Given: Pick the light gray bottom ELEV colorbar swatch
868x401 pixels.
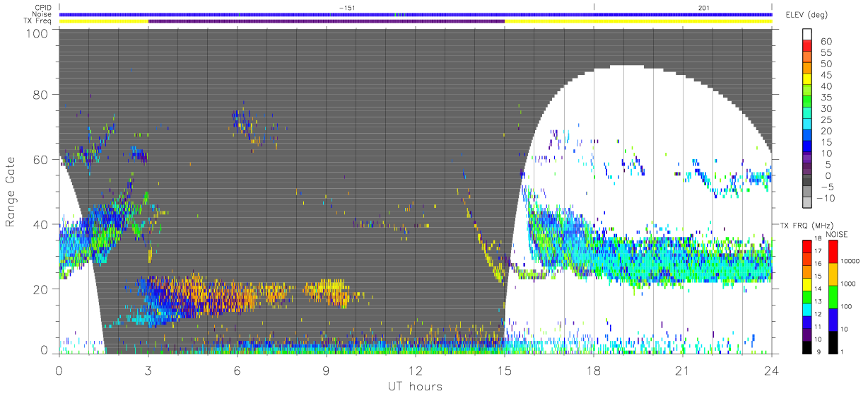Looking at the screenshot, I should pyautogui.click(x=808, y=203).
